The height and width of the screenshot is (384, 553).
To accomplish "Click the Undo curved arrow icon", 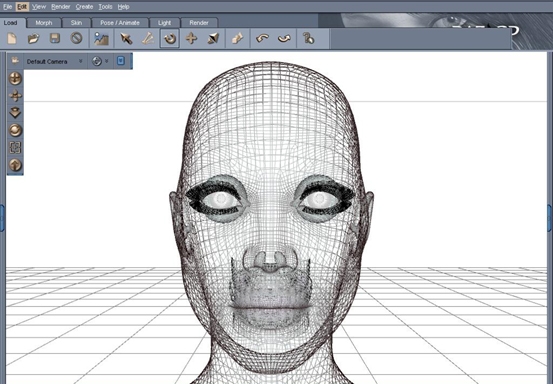I will pos(262,38).
